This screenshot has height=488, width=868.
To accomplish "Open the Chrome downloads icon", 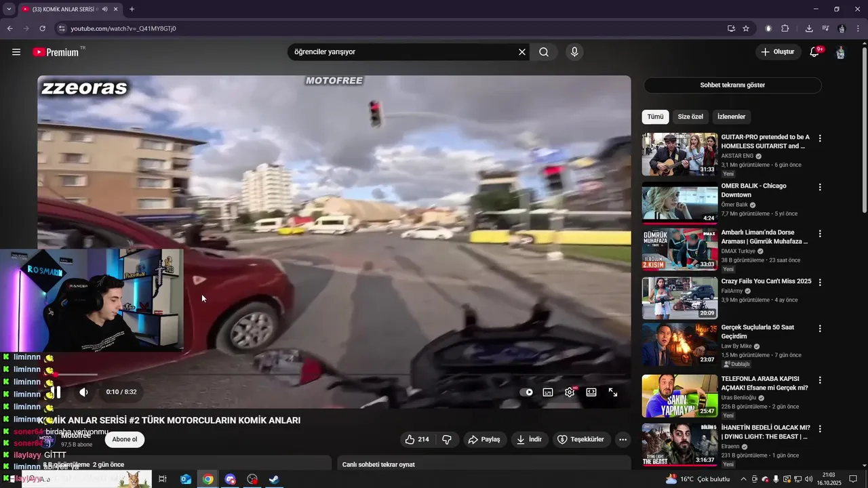I will pos(809,28).
